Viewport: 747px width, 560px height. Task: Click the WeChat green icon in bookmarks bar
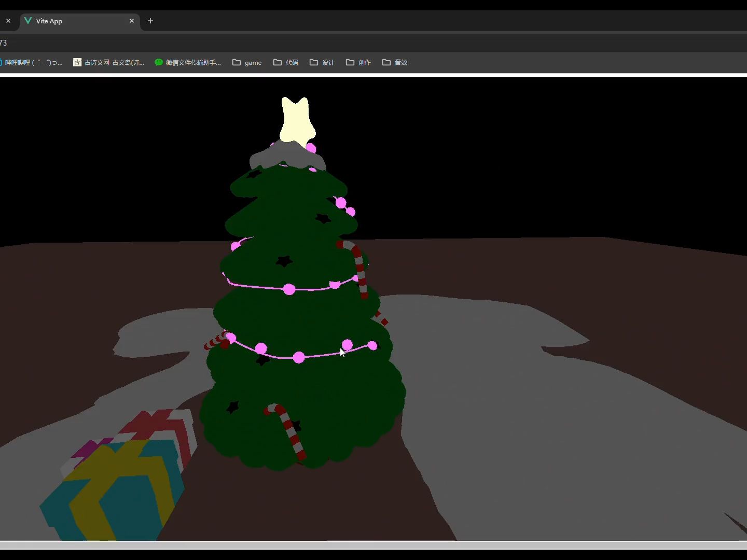click(158, 62)
